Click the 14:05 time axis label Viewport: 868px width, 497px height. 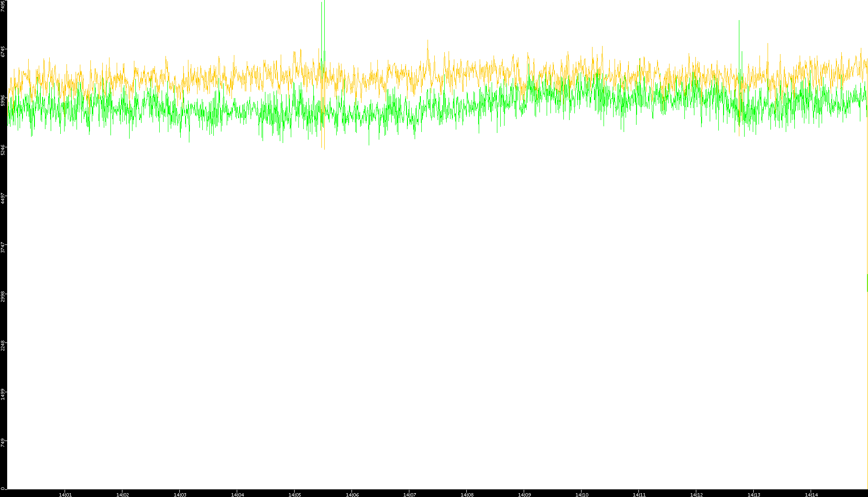click(x=295, y=494)
